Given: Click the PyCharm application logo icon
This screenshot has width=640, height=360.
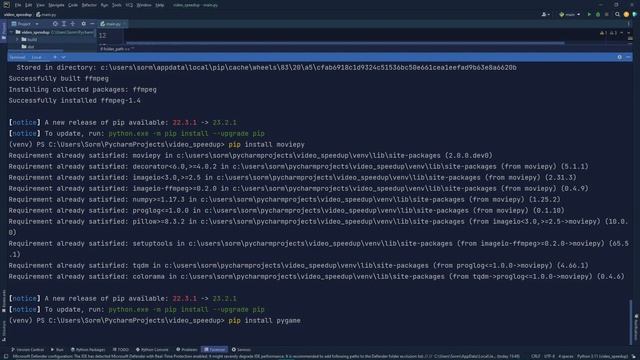Looking at the screenshot, I should (6, 5).
